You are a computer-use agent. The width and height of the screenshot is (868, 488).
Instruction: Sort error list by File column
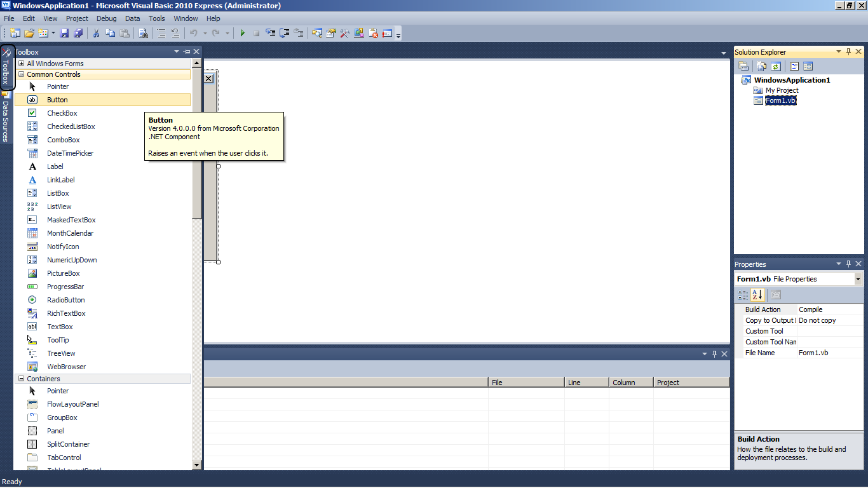tap(526, 383)
